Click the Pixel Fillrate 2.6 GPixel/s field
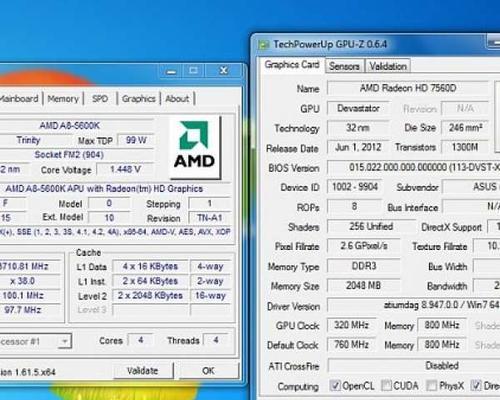This screenshot has width=500, height=400. (364, 246)
